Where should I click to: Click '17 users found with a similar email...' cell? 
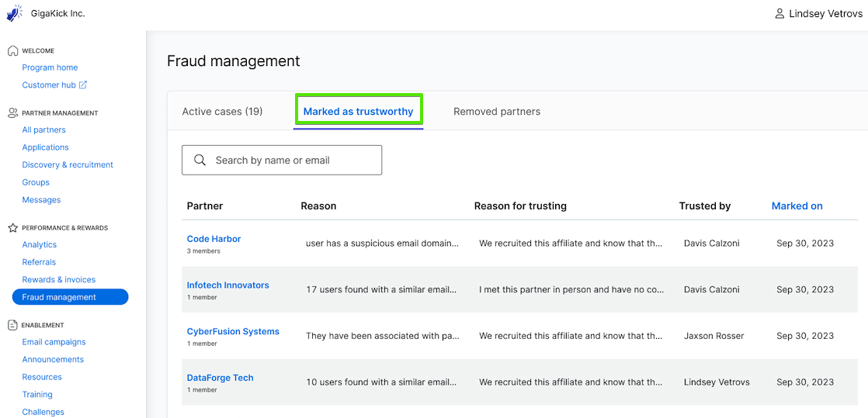click(x=381, y=290)
